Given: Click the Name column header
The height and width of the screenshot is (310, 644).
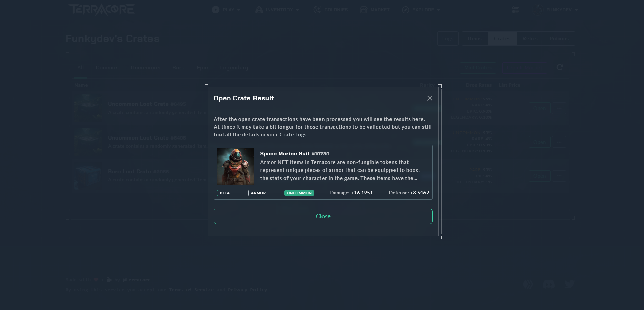Looking at the screenshot, I should point(81,85).
